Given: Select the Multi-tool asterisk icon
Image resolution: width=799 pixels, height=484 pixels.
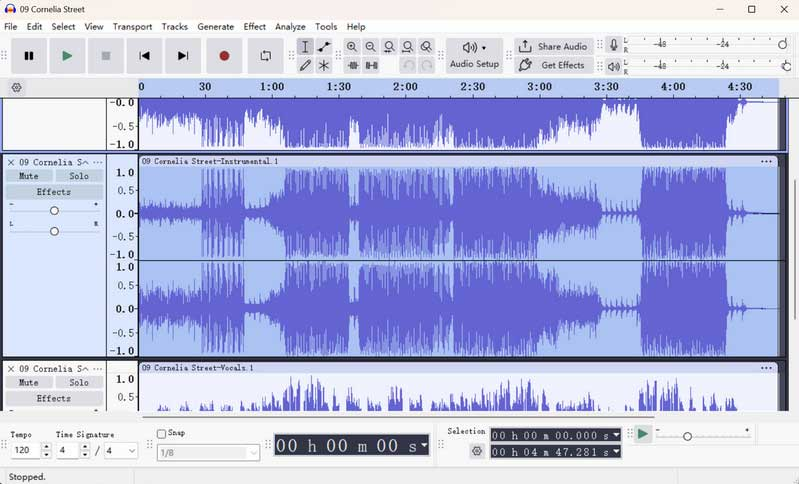Looking at the screenshot, I should [x=324, y=65].
